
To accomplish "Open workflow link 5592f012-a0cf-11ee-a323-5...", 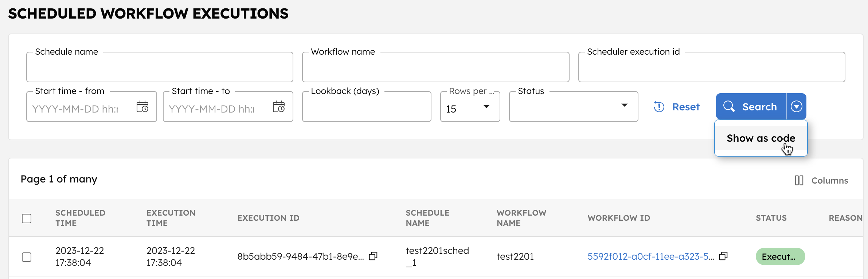I will click(651, 256).
